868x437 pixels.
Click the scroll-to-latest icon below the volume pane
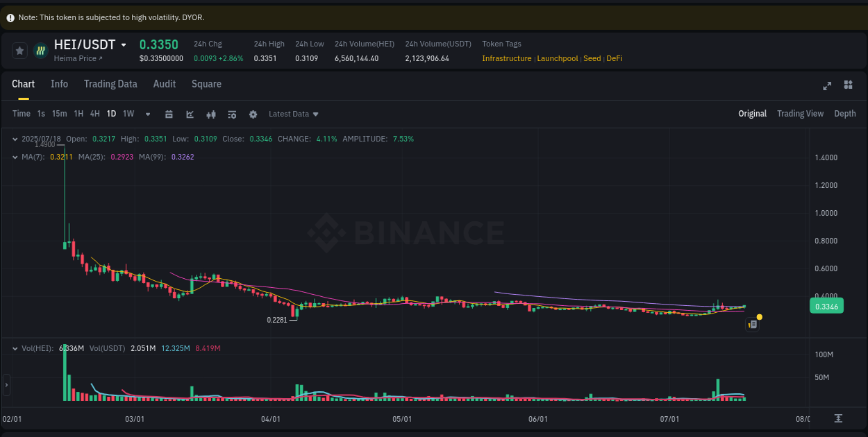(838, 419)
